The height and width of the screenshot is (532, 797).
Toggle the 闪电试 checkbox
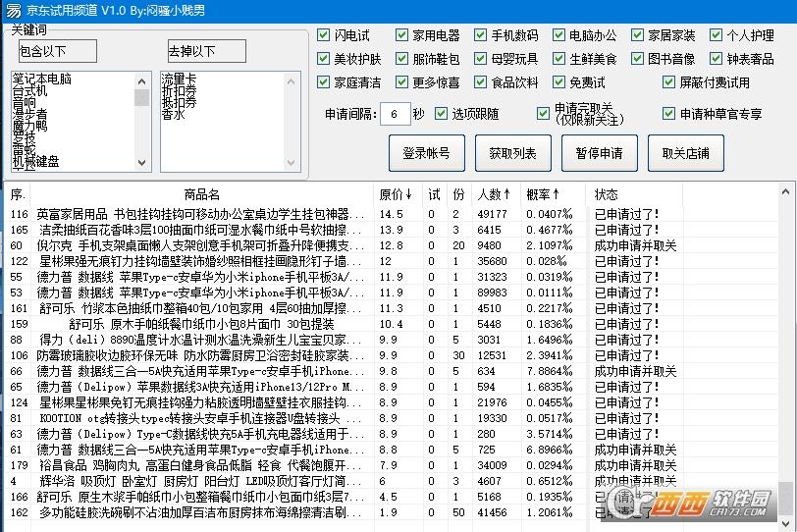[x=323, y=35]
